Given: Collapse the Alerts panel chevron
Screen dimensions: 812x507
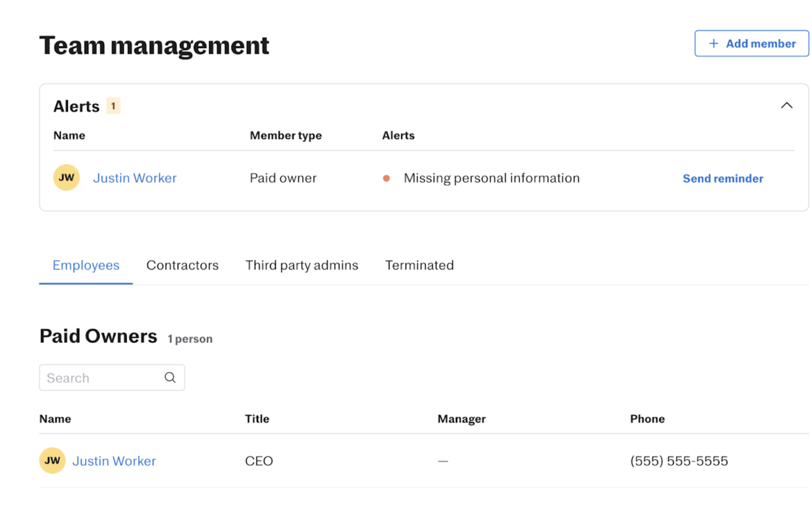Looking at the screenshot, I should click(x=786, y=106).
